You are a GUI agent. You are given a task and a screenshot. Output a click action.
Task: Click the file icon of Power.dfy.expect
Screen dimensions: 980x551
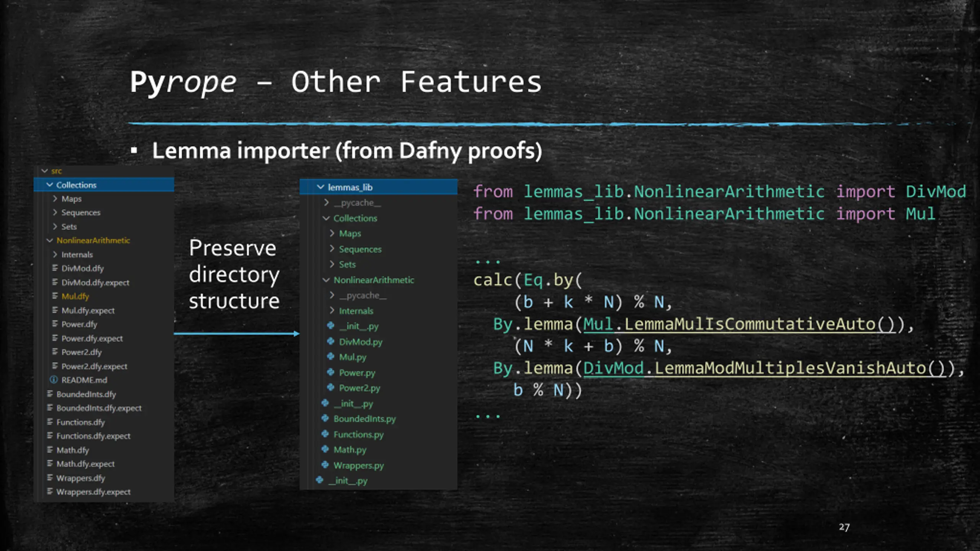click(x=55, y=338)
